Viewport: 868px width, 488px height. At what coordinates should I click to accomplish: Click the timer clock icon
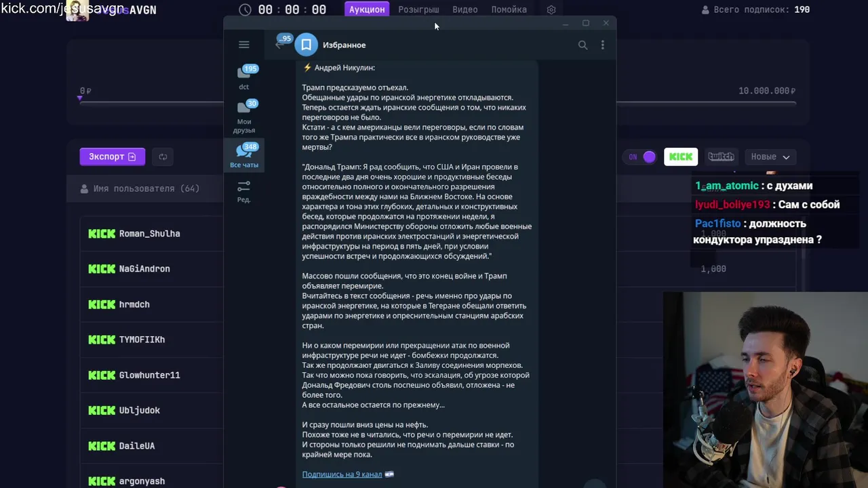(245, 9)
